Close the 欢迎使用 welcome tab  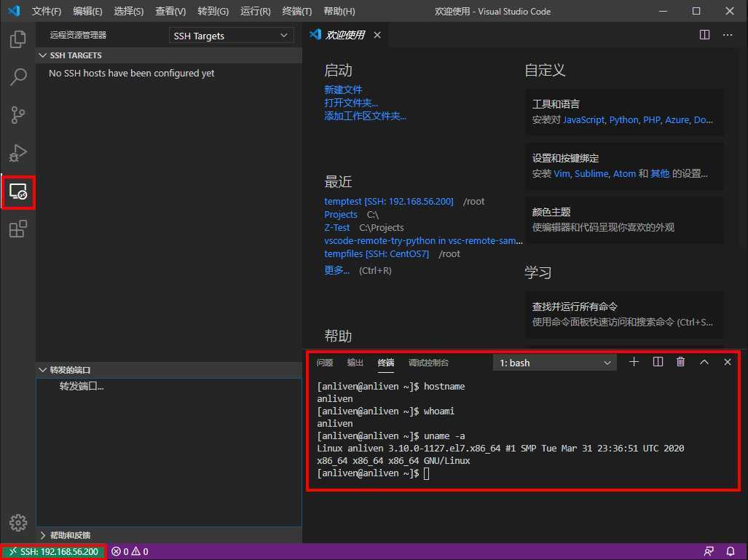tap(377, 35)
